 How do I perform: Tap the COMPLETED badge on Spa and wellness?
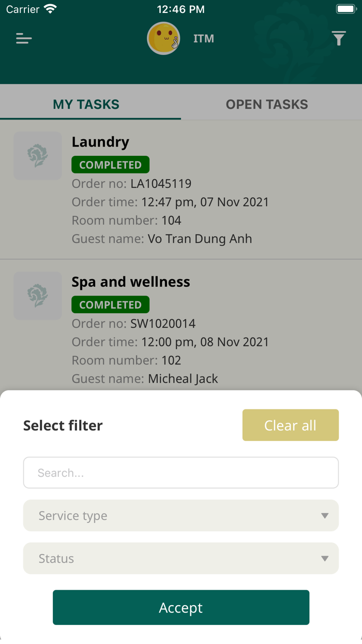pos(110,304)
